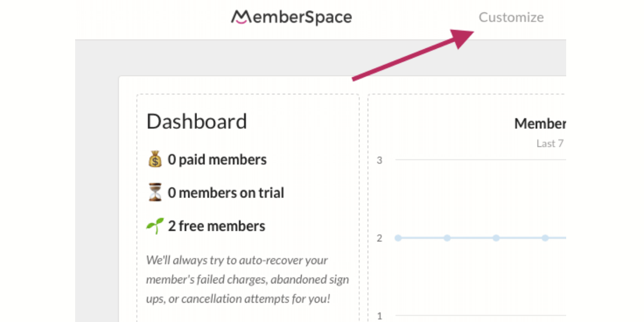Click the Dashboard heading

point(196,121)
